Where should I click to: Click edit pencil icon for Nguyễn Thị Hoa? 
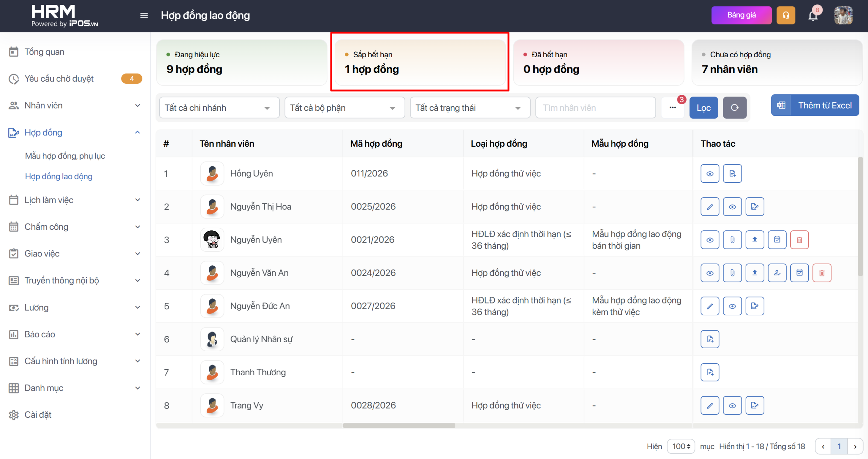710,207
